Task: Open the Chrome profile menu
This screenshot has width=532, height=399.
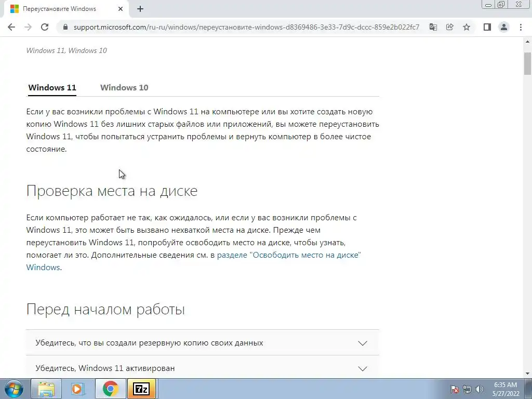Action: coord(504,27)
